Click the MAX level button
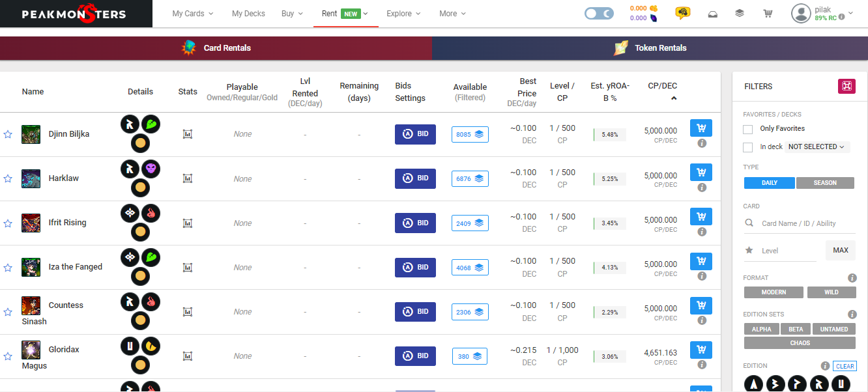 click(x=841, y=251)
